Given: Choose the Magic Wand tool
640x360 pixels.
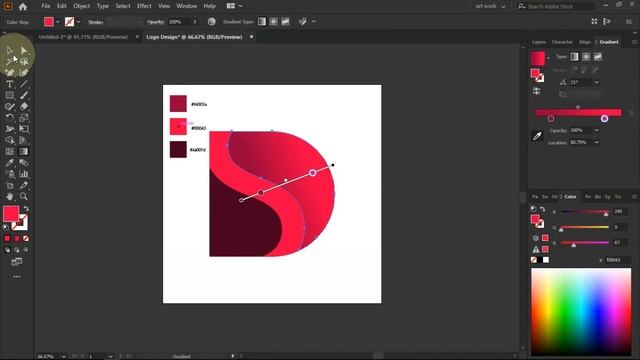Looking at the screenshot, I should pos(10,62).
